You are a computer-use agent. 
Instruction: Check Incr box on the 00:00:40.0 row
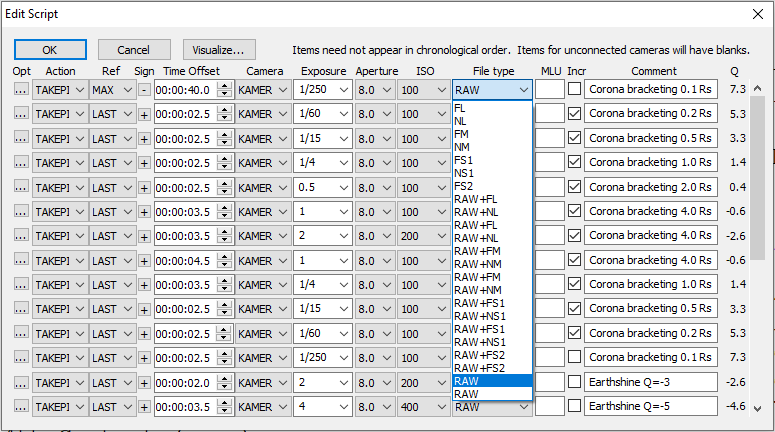point(574,90)
